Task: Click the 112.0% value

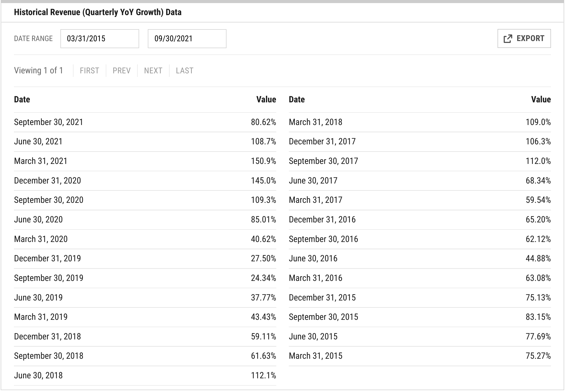Action: tap(538, 161)
